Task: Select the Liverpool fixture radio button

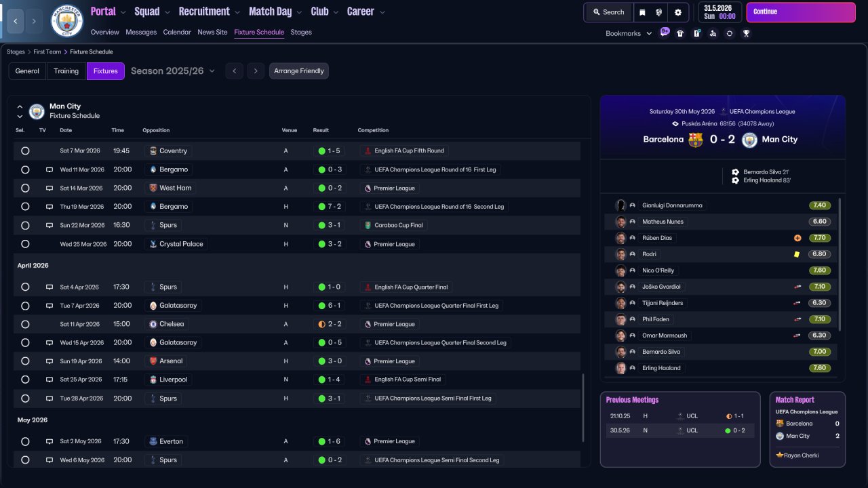Action: pyautogui.click(x=25, y=380)
